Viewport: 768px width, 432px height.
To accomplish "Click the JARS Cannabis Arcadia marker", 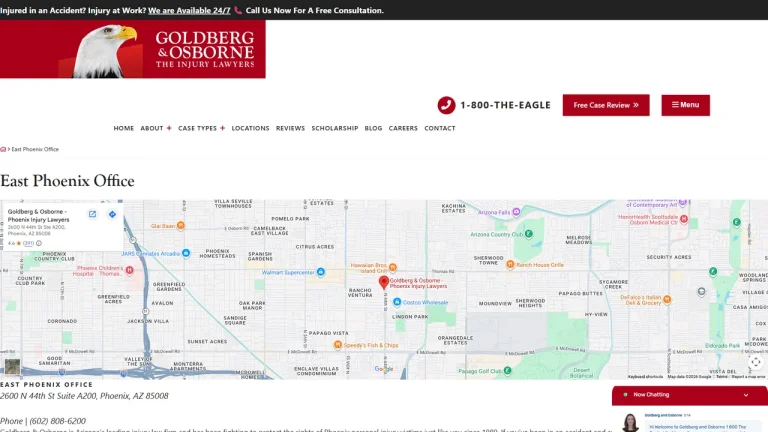I will click(186, 253).
